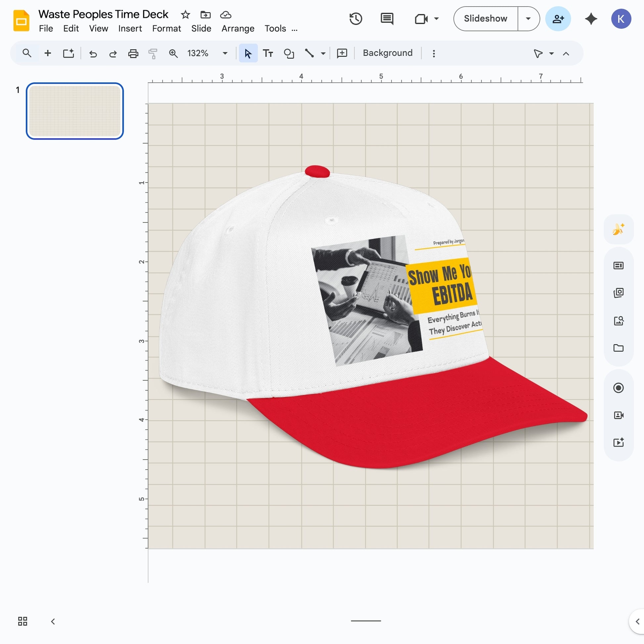
Task: Open the 132% zoom level dropdown
Action: click(x=207, y=53)
